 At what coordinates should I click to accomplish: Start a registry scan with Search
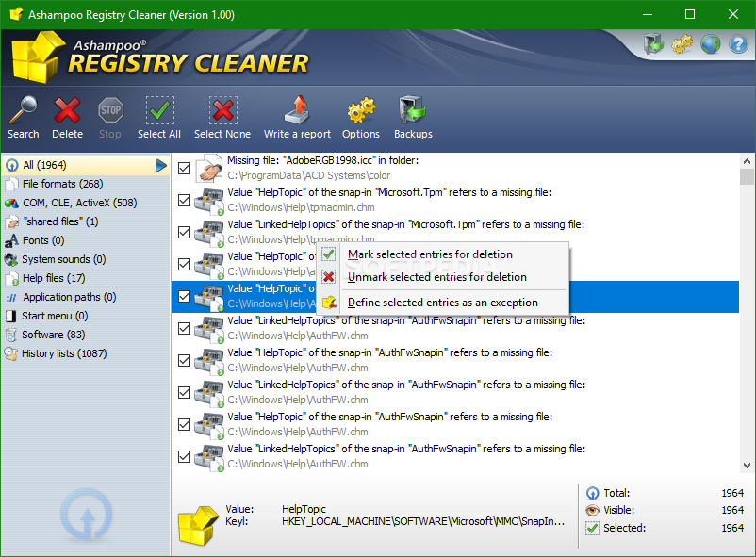point(23,118)
